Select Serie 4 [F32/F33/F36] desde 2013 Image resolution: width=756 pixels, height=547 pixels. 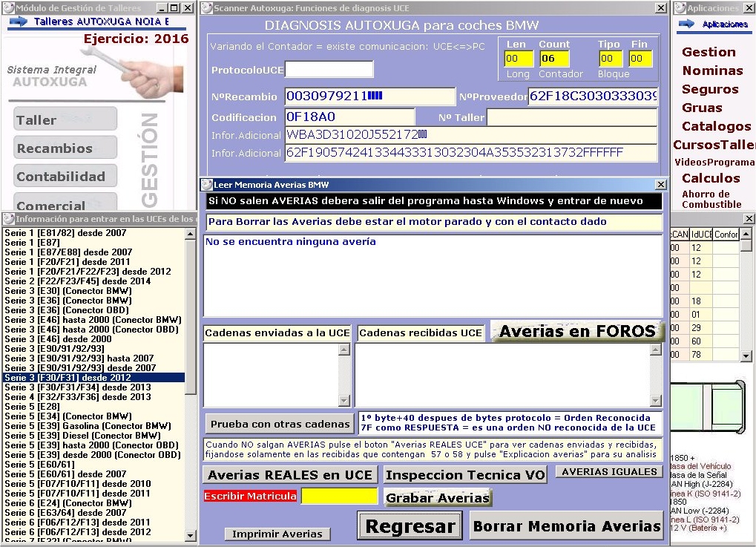tap(94, 397)
